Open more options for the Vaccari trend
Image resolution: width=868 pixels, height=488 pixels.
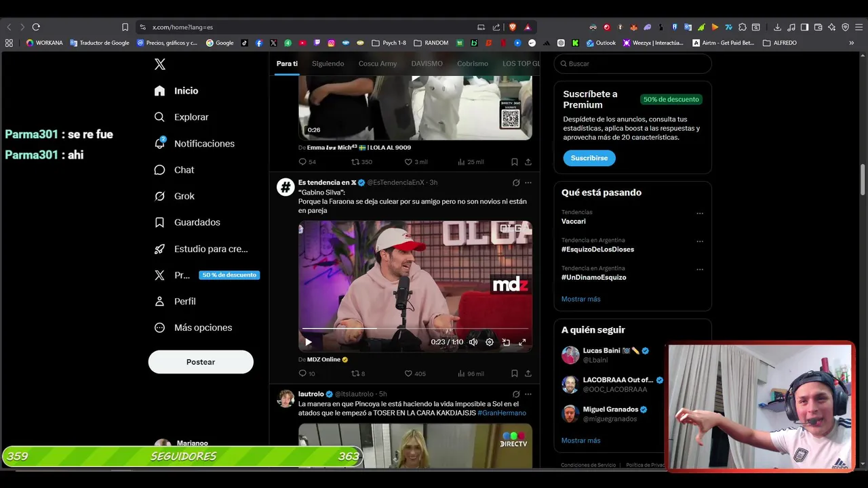tap(700, 213)
